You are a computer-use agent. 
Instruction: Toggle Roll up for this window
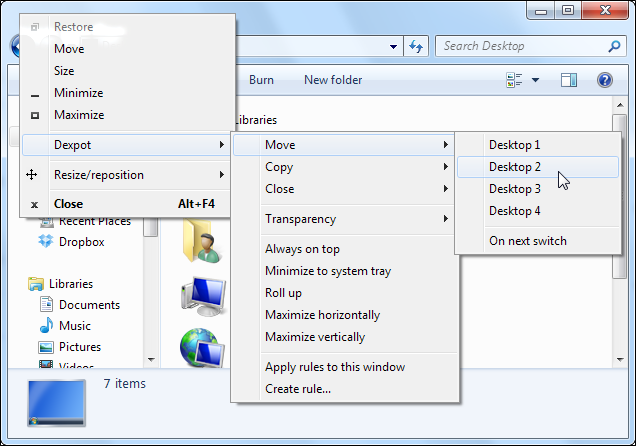point(344,293)
